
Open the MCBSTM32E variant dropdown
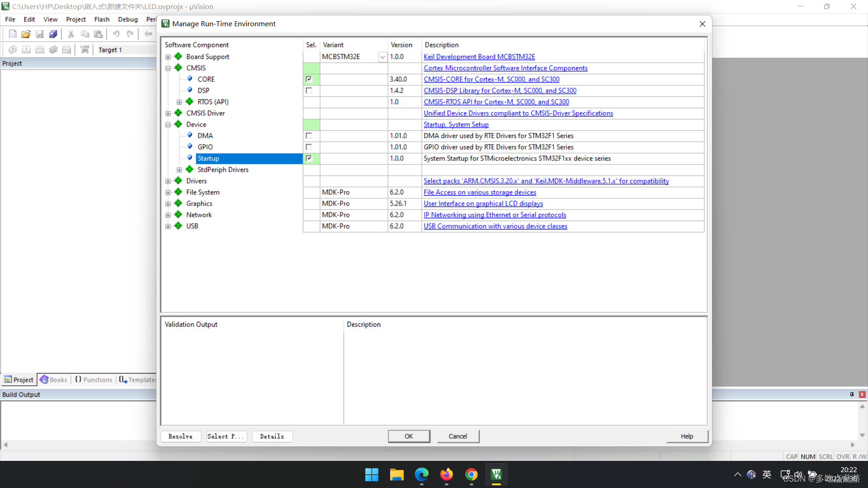click(x=382, y=57)
